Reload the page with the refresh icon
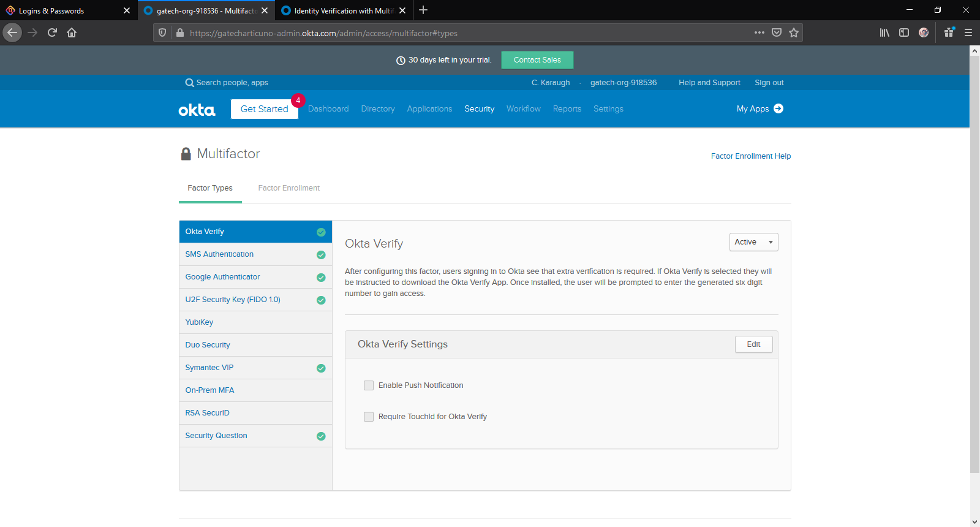Screen dimensions: 980x527 pyautogui.click(x=52, y=32)
